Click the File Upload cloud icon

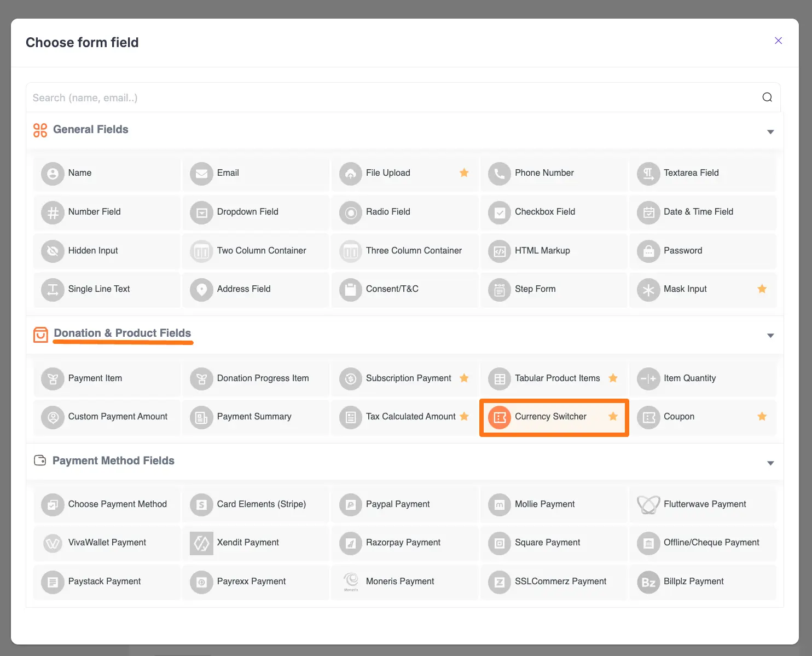pyautogui.click(x=350, y=174)
